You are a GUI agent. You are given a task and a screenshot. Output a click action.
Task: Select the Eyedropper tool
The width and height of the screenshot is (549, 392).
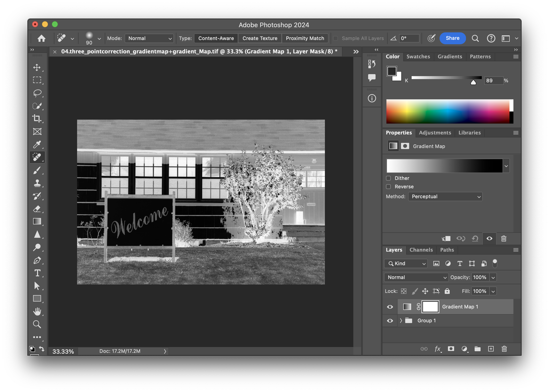37,144
